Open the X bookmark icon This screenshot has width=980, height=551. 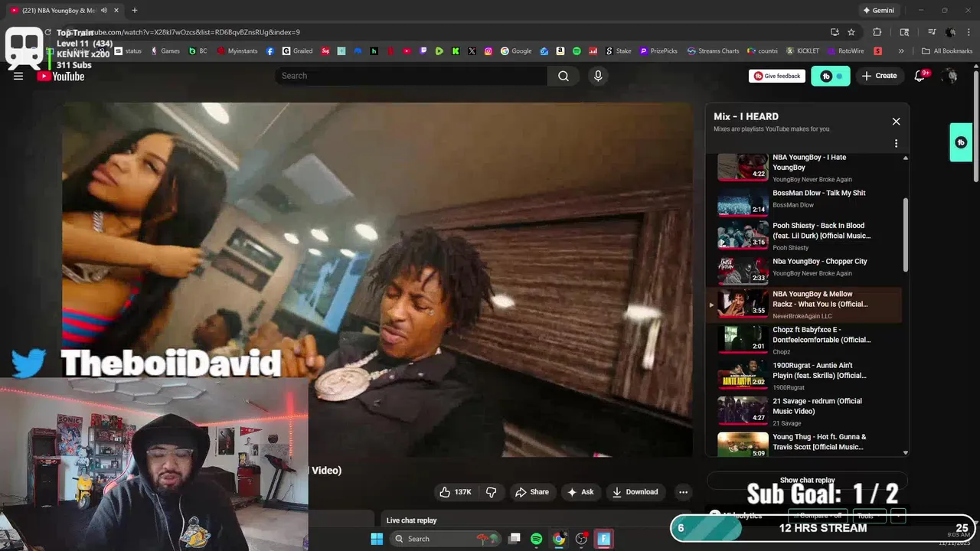click(x=472, y=51)
